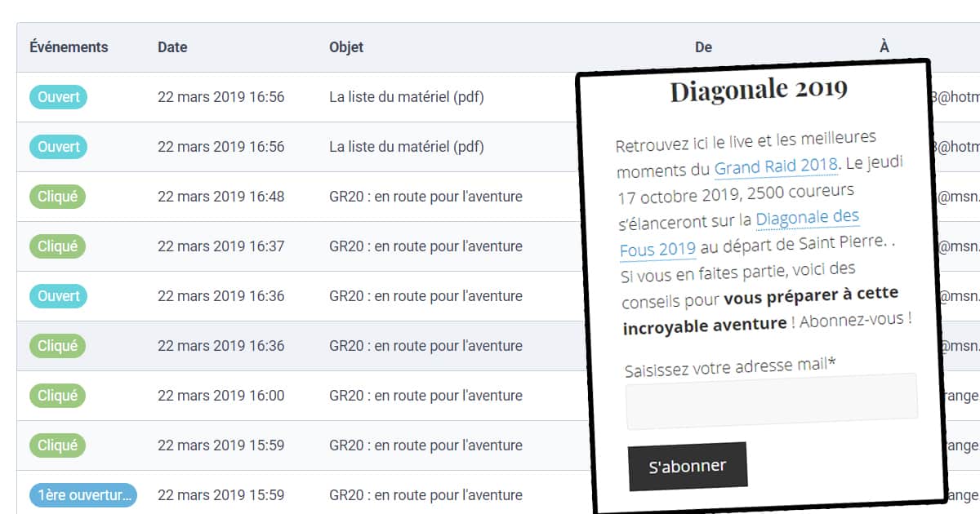Image resolution: width=980 pixels, height=514 pixels.
Task: Sort by the Objet column header
Action: (x=346, y=47)
